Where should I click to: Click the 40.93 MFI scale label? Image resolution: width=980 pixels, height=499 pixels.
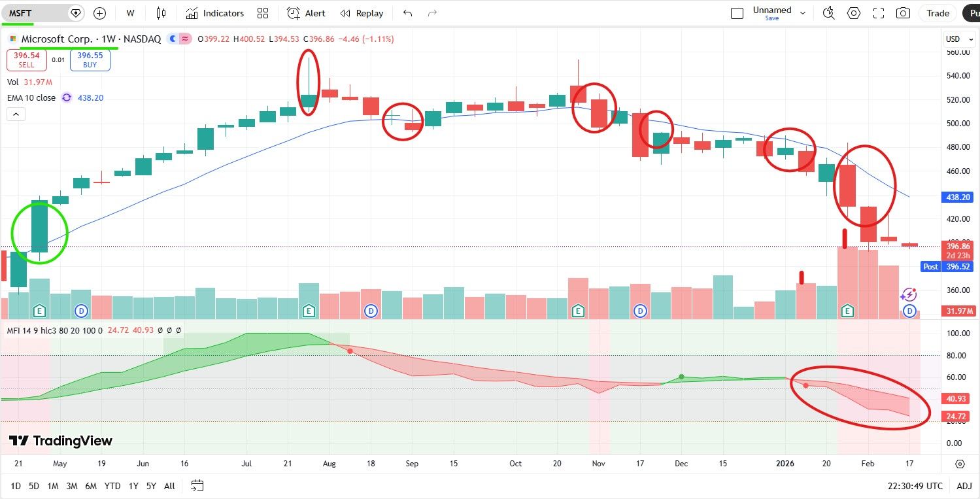(x=956, y=398)
